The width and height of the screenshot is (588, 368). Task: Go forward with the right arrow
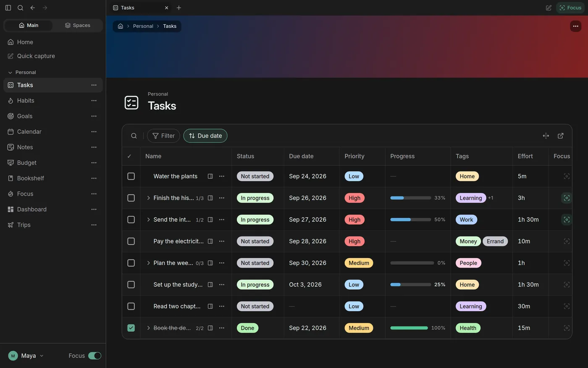point(45,8)
